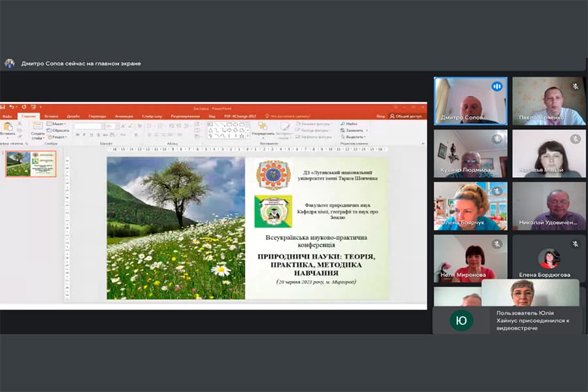The width and height of the screenshot is (588, 392).
Task: Click the audio indicator on Дмитро Сопов's tile
Action: [497, 86]
